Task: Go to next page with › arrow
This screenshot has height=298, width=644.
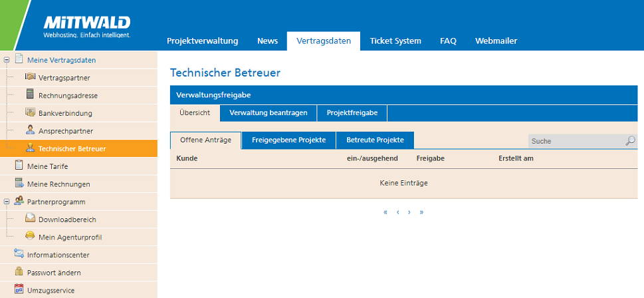Action: (409, 212)
